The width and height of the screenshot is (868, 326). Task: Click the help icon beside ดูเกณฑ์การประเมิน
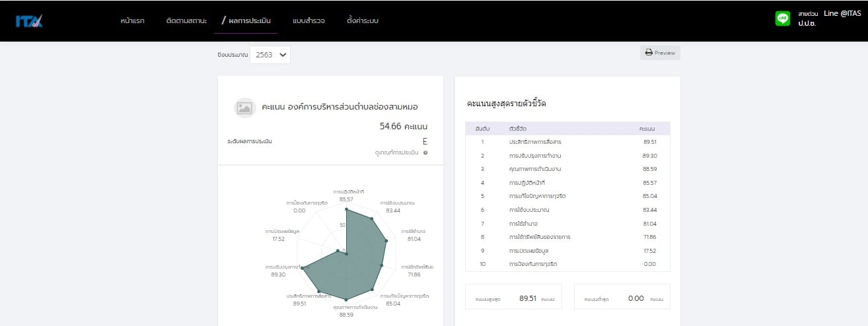(x=425, y=152)
